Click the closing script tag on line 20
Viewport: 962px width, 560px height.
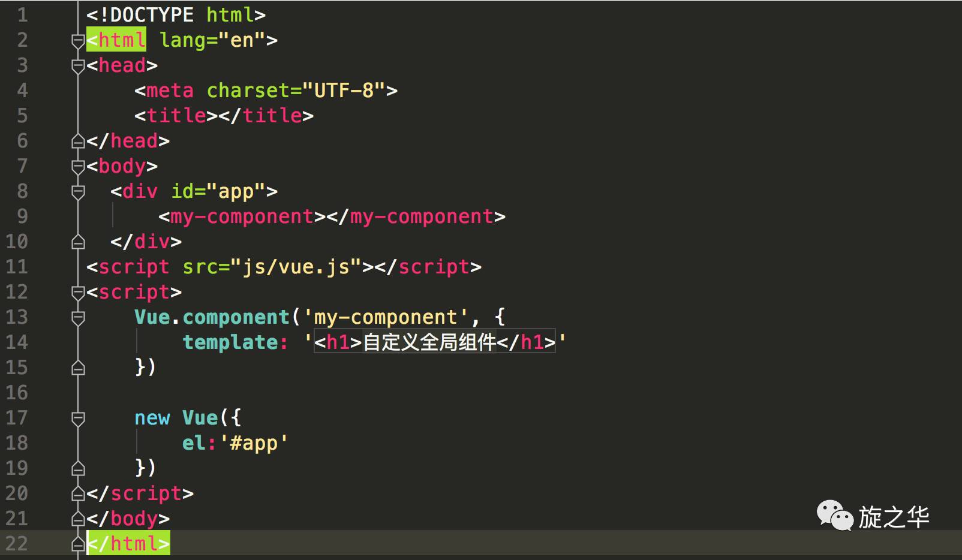coord(140,493)
